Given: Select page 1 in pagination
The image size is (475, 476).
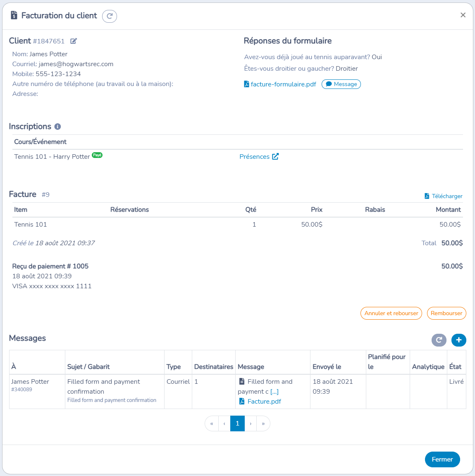Looking at the screenshot, I should [x=237, y=423].
